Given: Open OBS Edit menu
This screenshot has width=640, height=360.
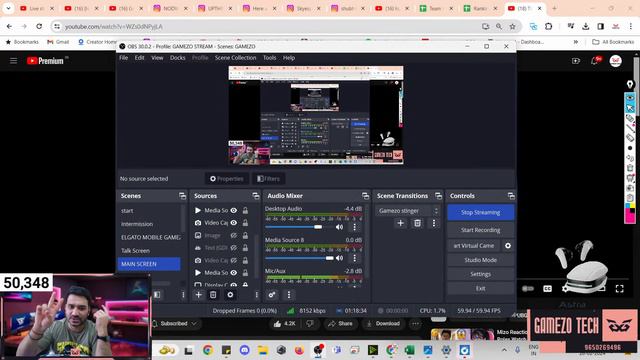Looking at the screenshot, I should 140,58.
